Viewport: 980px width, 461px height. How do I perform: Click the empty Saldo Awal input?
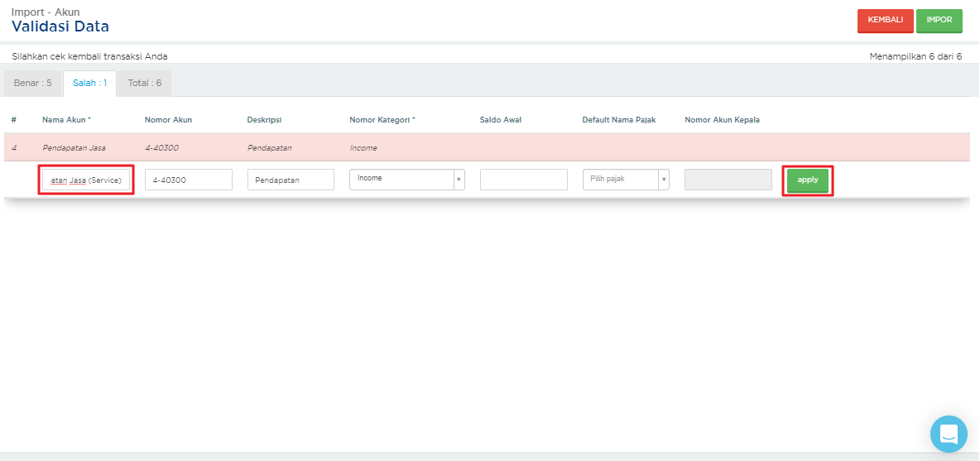(x=524, y=180)
